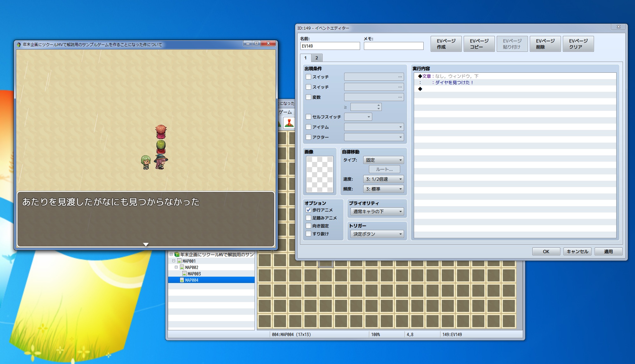Viewport: 635px width, 364px height.
Task: Click the green project cube icon in the map tree
Action: (x=177, y=254)
